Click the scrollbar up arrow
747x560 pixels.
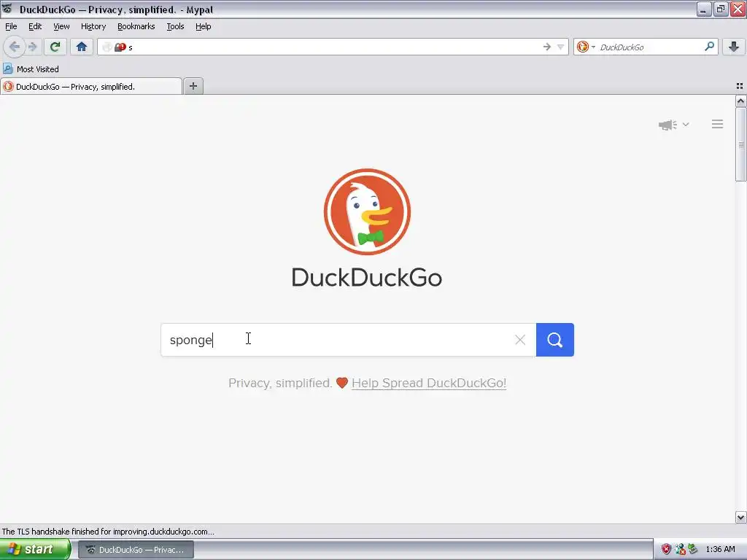click(741, 101)
